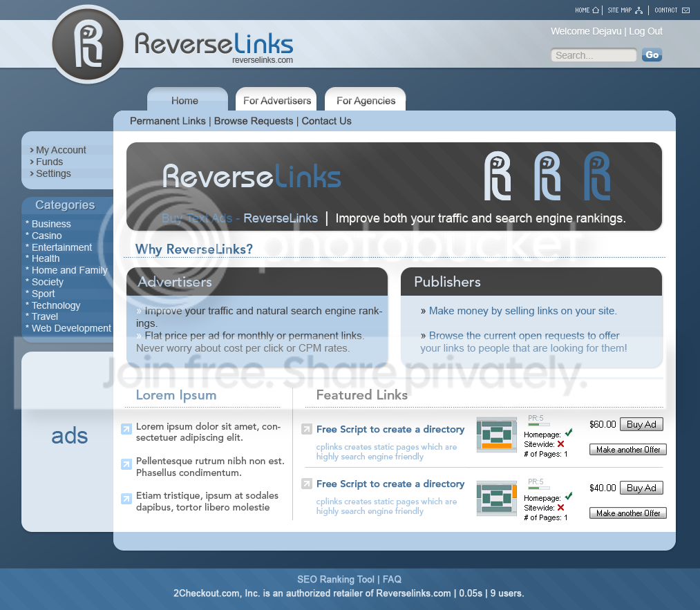
Task: Click the CONTACT envelope icon
Action: 685,10
